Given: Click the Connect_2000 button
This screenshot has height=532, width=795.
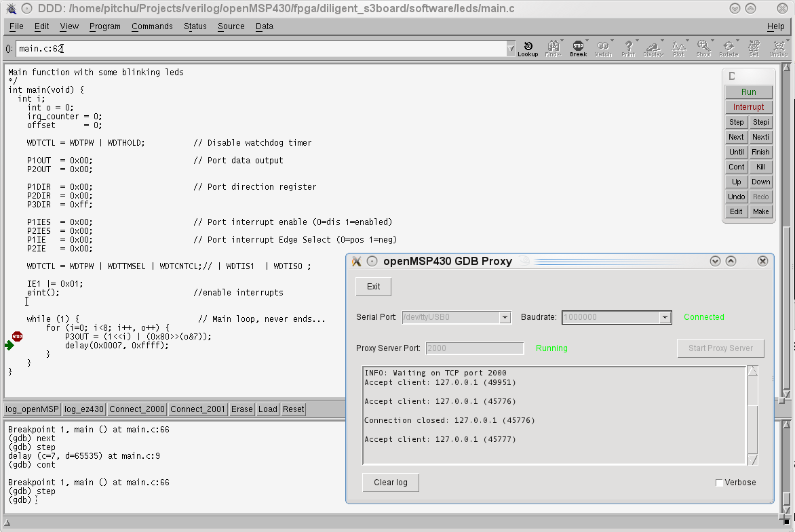Looking at the screenshot, I should click(x=137, y=409).
